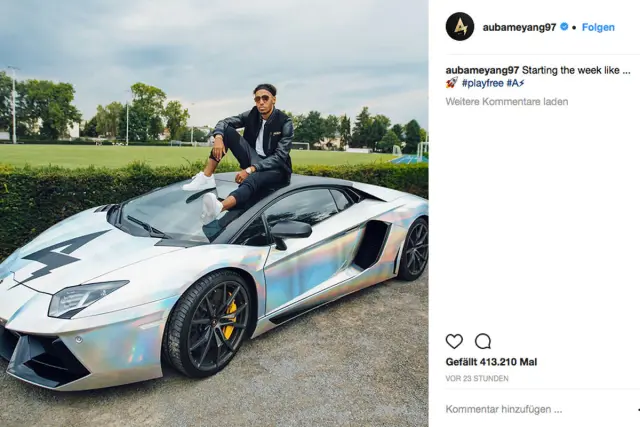Open the aubameyang97 profile avatar

460,27
